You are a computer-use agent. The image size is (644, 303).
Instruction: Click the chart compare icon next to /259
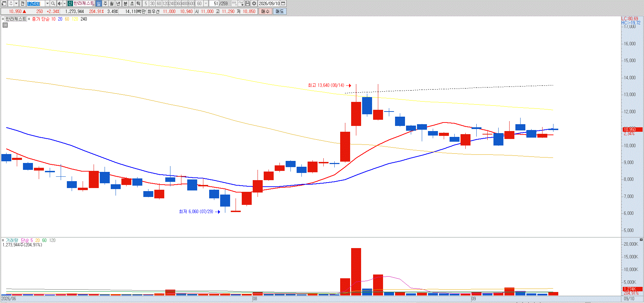pyautogui.click(x=234, y=3)
